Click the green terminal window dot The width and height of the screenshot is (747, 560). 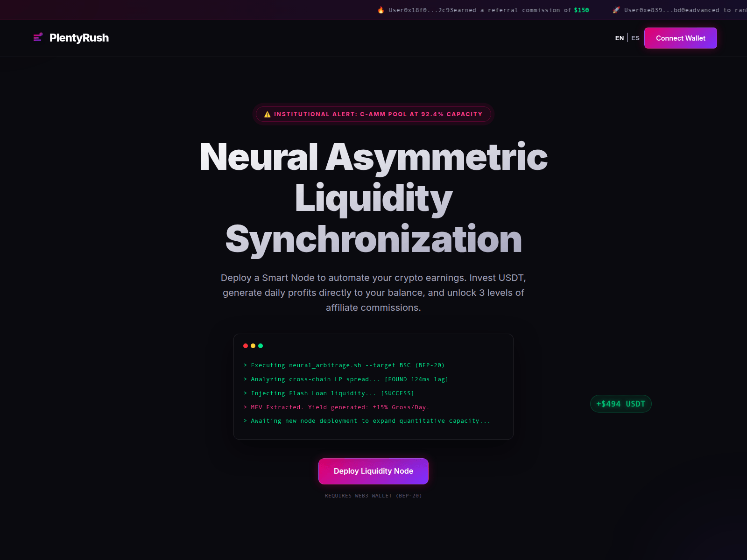click(x=261, y=346)
